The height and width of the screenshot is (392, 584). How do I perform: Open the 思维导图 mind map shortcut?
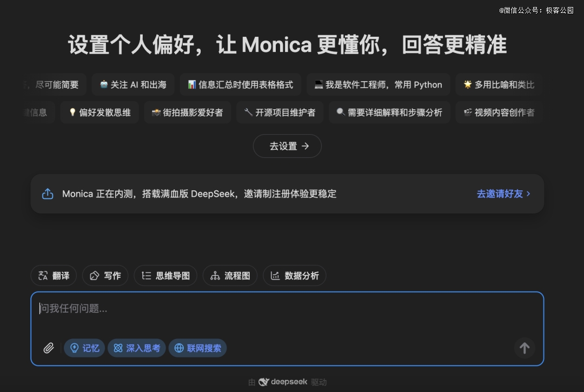[165, 275]
